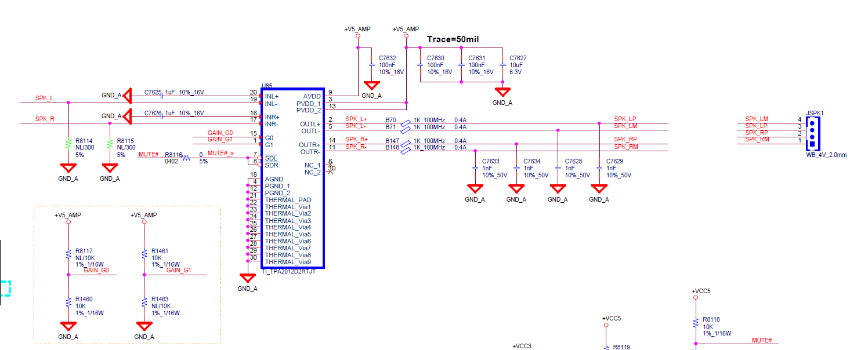Screen dimensions: 868x350
Task: Select the SPK_L input net label
Action: [44, 99]
